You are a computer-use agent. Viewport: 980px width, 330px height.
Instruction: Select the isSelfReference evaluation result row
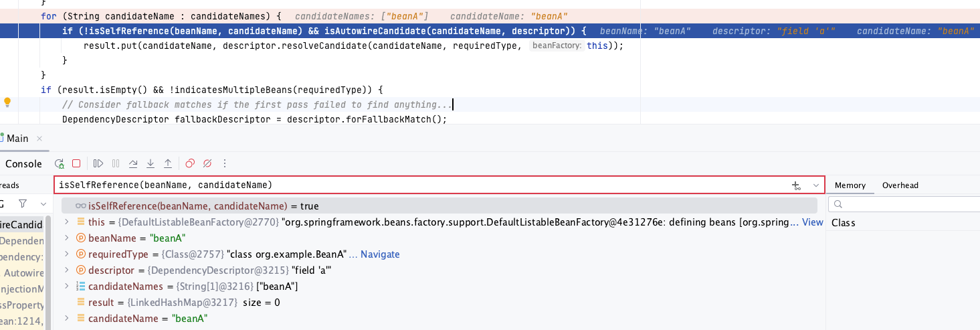pos(439,206)
